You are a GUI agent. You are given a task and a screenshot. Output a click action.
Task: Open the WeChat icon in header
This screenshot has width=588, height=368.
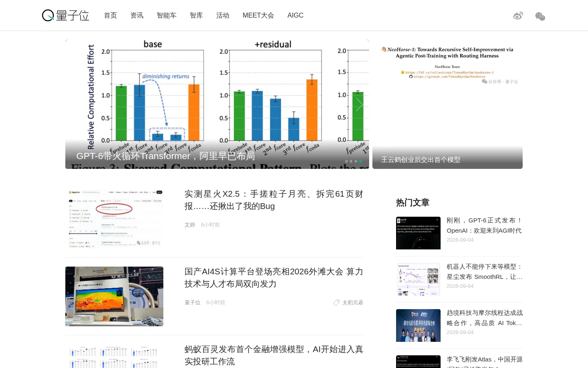540,16
